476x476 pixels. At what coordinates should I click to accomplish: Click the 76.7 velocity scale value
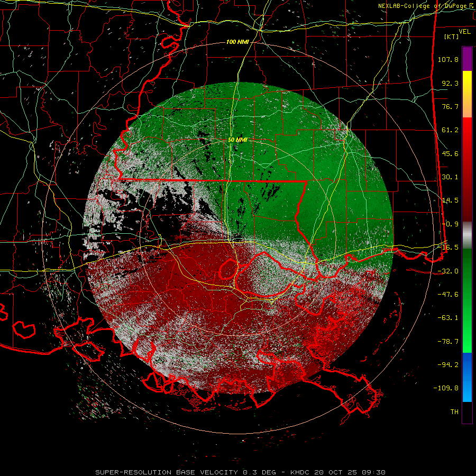pos(450,106)
